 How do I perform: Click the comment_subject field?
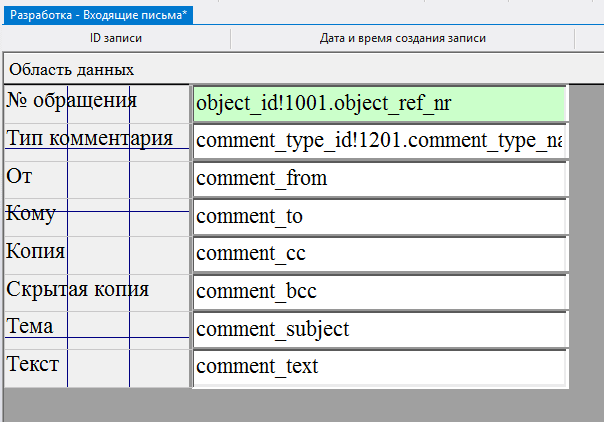379,329
